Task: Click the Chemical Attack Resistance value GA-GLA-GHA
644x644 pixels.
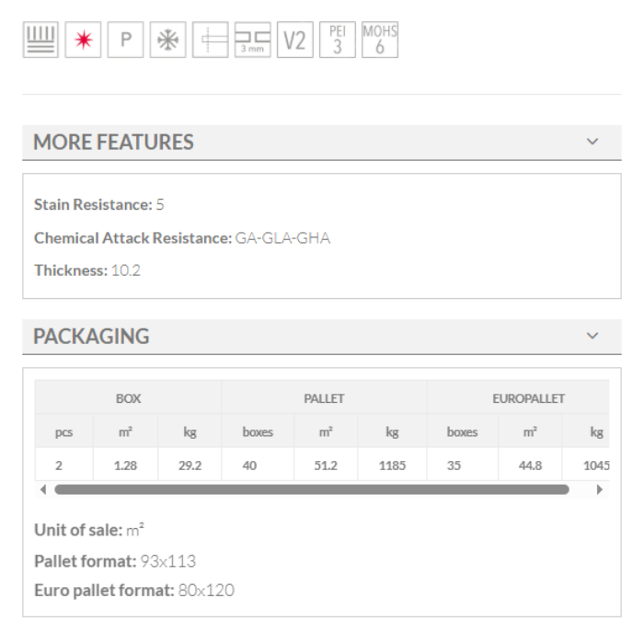Action: point(282,238)
